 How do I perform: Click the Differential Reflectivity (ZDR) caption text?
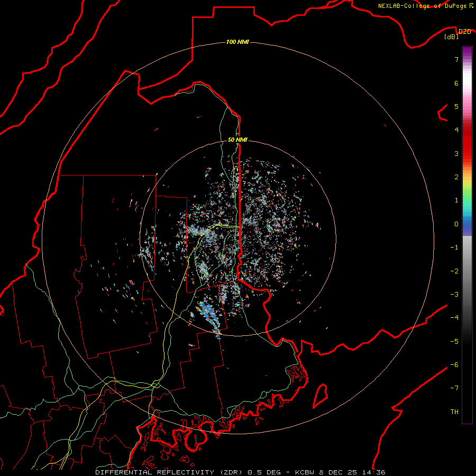tap(170, 472)
